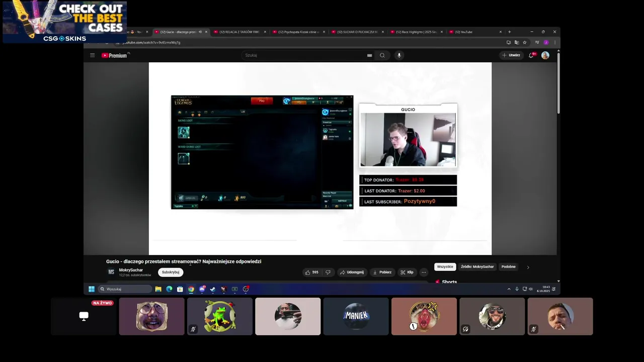Switch to the Race Highlights 2025 tab
The width and height of the screenshot is (644, 362).
pyautogui.click(x=416, y=32)
